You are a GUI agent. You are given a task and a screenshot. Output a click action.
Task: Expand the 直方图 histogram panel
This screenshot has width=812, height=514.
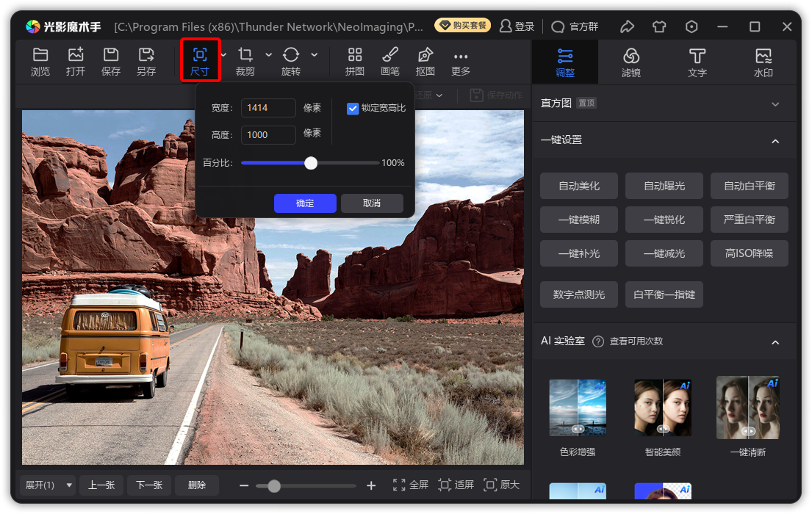(775, 104)
